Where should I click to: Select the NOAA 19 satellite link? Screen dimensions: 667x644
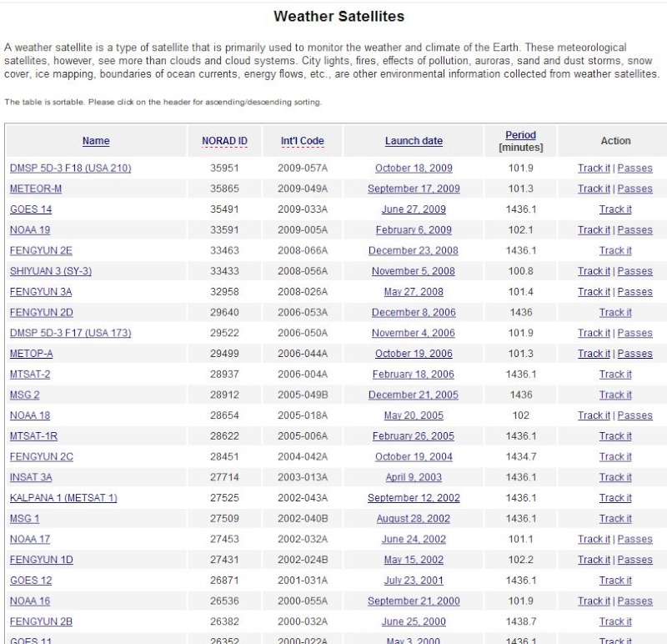(30, 230)
